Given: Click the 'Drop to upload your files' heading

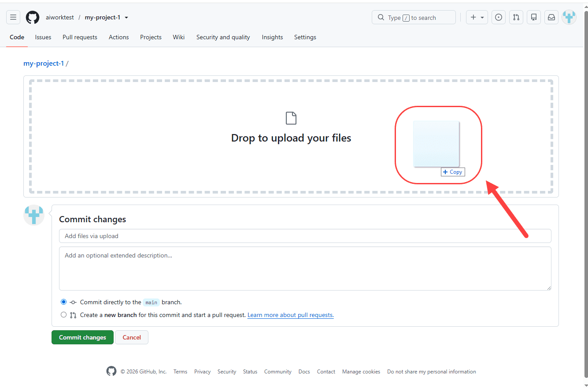Looking at the screenshot, I should click(291, 138).
